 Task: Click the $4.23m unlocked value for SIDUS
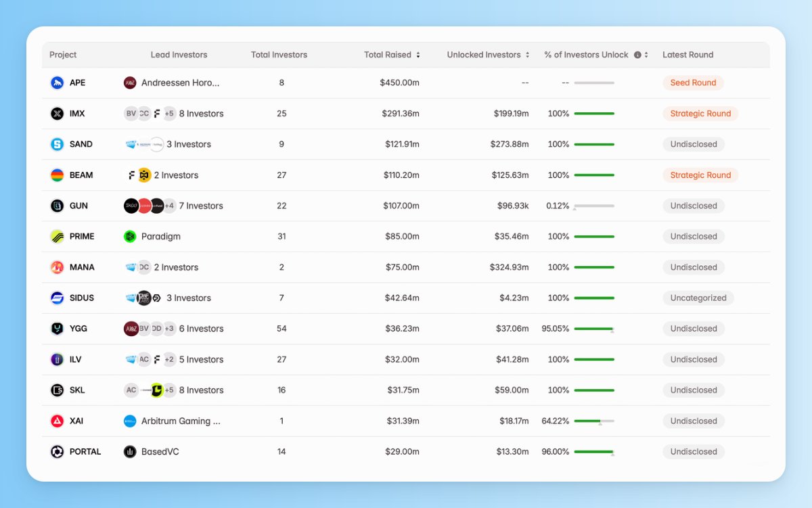coord(514,298)
